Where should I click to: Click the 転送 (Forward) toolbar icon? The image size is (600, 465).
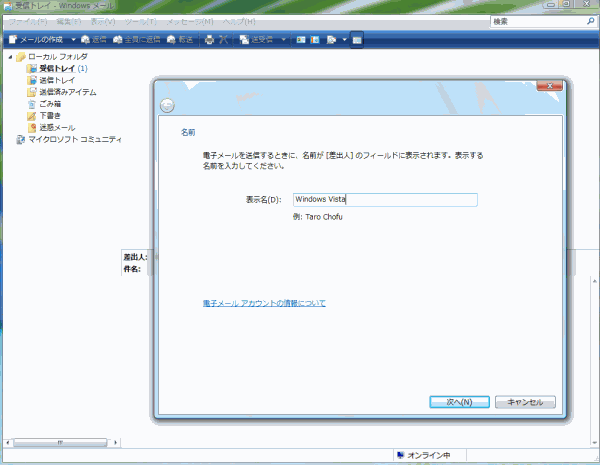[180, 39]
